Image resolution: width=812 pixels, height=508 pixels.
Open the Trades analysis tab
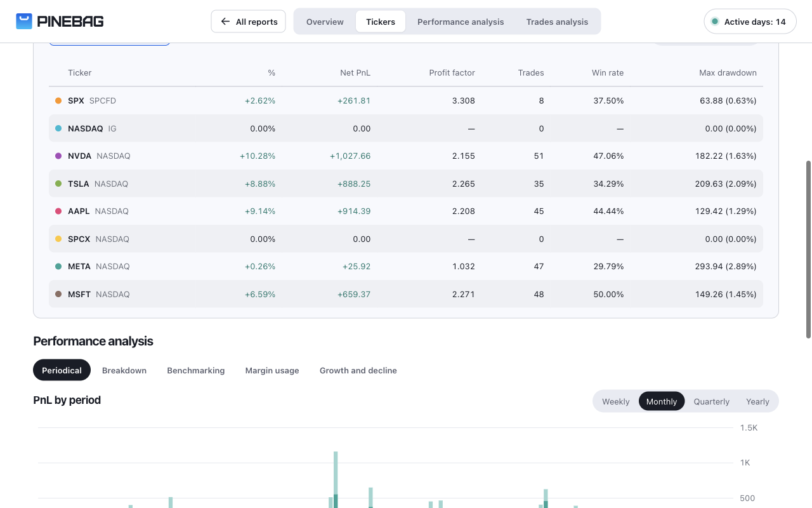point(557,22)
